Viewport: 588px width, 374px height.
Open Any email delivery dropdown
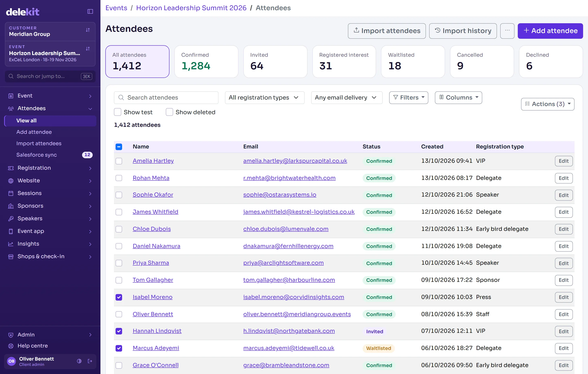click(x=346, y=98)
